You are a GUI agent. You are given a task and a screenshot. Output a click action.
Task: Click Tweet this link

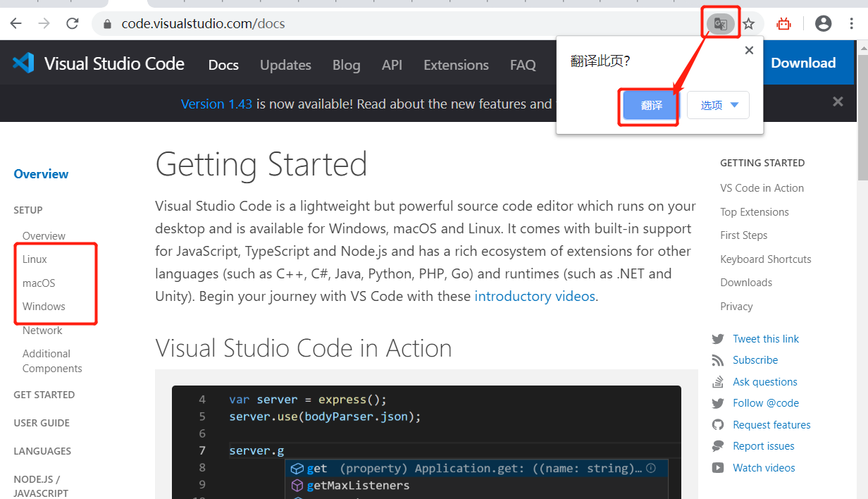click(766, 339)
